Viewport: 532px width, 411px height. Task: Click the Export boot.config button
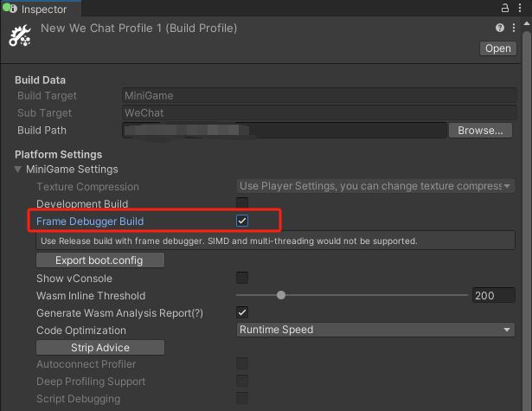tap(99, 260)
